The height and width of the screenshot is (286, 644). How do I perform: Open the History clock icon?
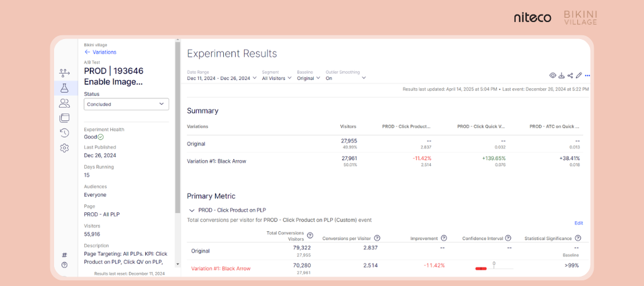coord(64,133)
